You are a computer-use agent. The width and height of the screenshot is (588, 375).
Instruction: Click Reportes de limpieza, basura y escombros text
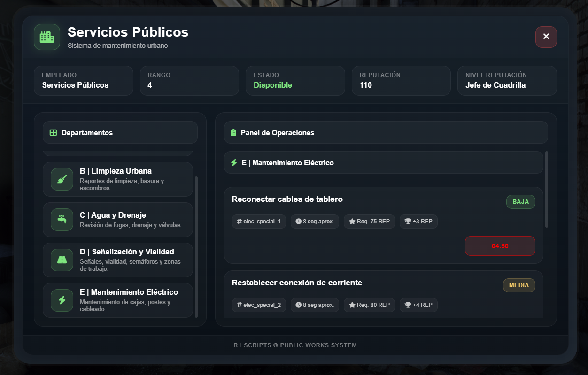(x=122, y=184)
